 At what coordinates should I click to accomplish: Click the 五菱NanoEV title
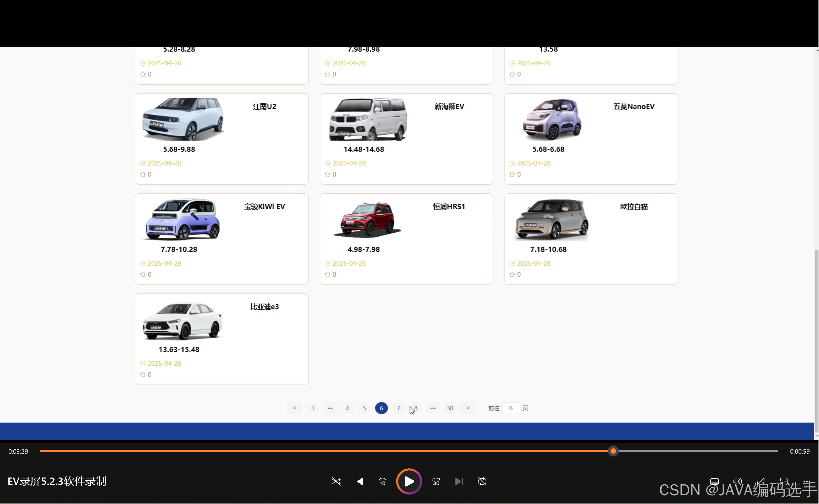click(634, 107)
